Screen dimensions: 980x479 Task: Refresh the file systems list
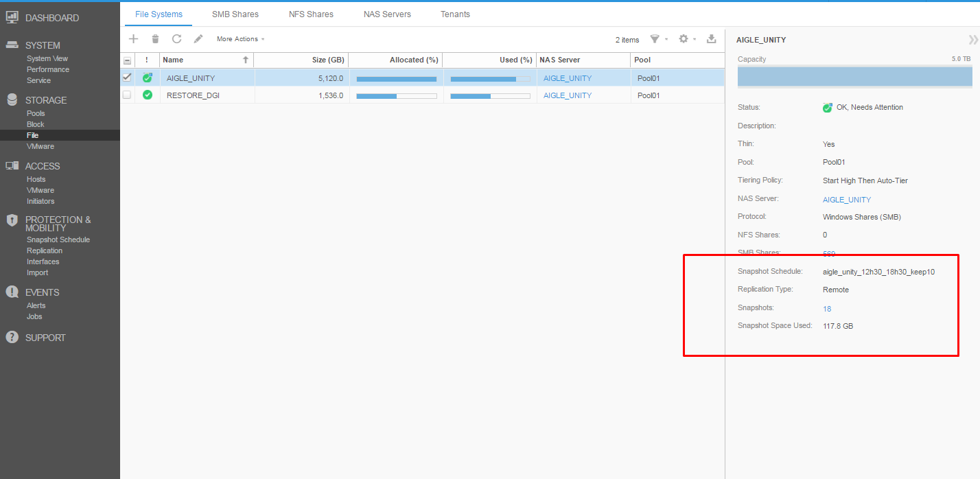(x=176, y=39)
